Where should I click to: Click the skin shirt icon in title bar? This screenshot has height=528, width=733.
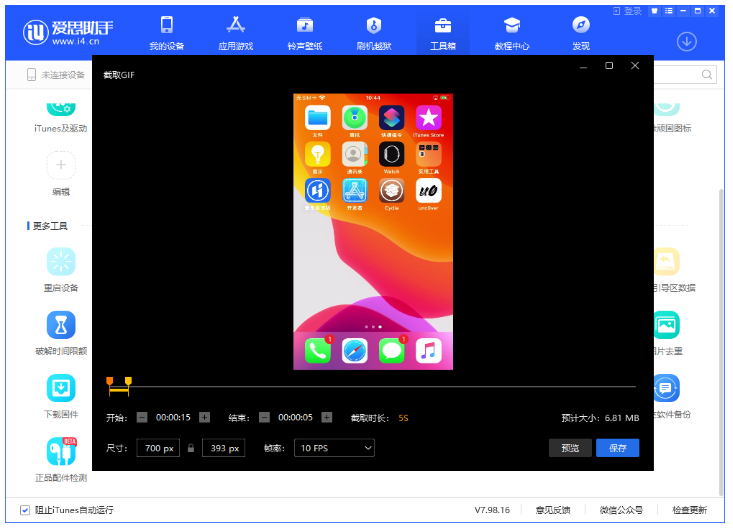pyautogui.click(x=654, y=11)
